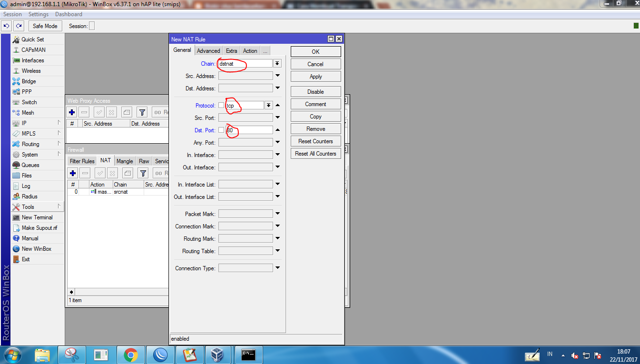The image size is (640, 364).
Task: Open VirtualBox from the taskbar
Action: (217, 355)
